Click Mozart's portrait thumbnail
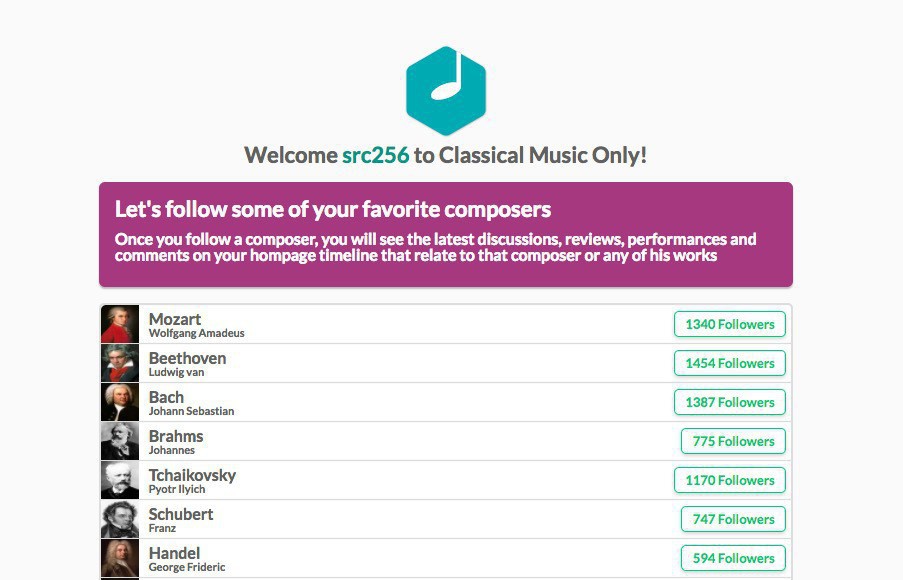903x580 pixels. click(x=120, y=324)
